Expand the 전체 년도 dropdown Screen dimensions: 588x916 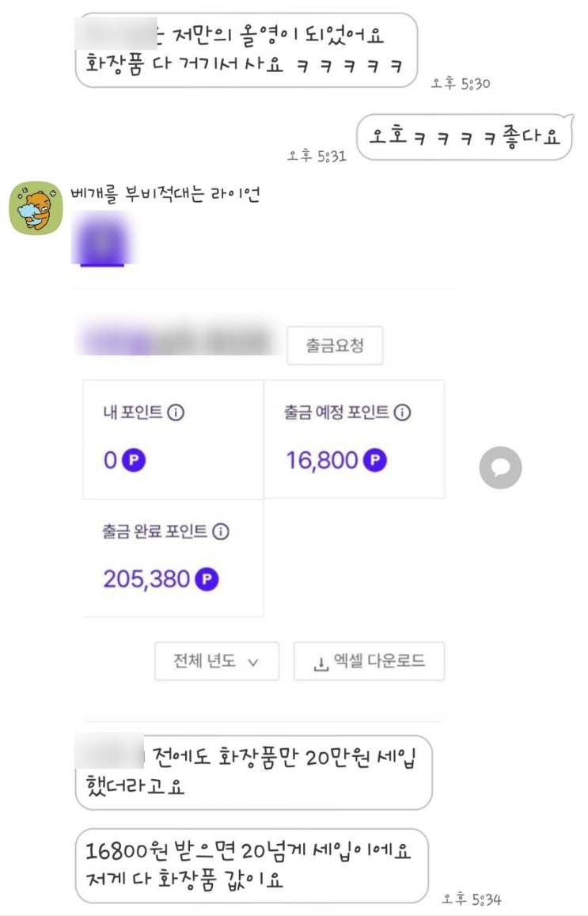pos(216,661)
